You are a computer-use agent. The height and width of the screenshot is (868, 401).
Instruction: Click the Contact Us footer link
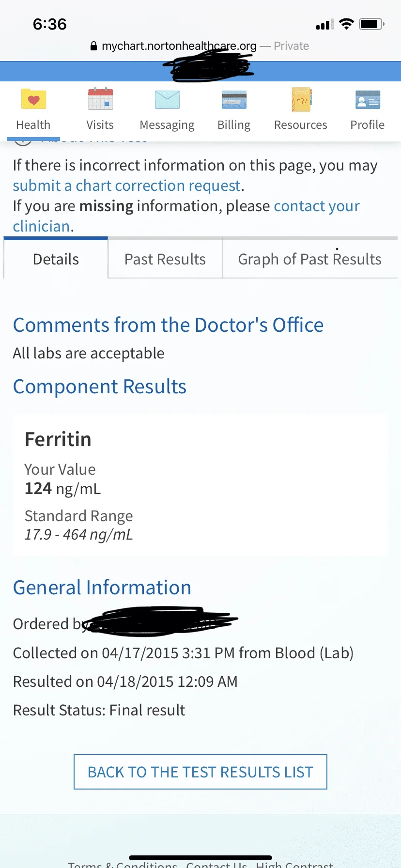[216, 864]
